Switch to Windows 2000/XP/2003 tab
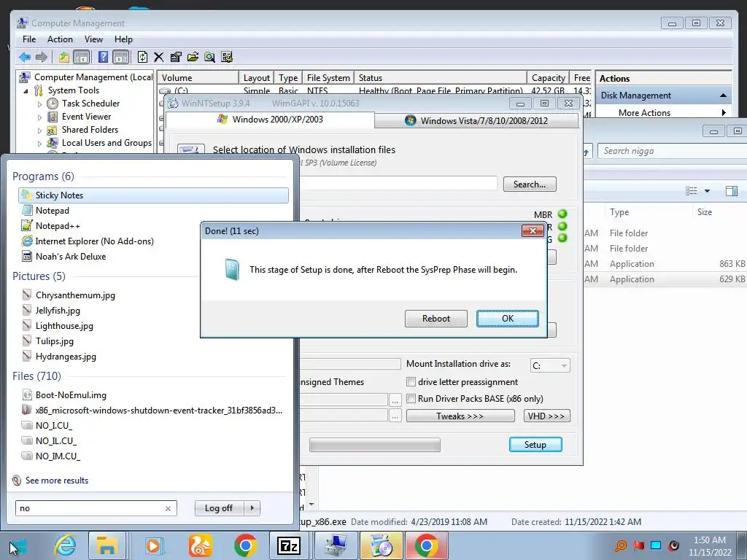 pyautogui.click(x=270, y=120)
